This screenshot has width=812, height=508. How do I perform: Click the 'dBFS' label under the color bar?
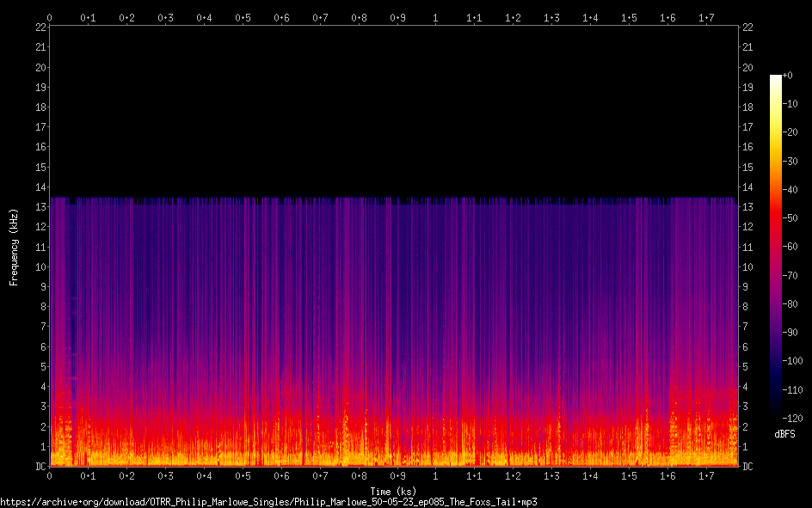[x=784, y=434]
